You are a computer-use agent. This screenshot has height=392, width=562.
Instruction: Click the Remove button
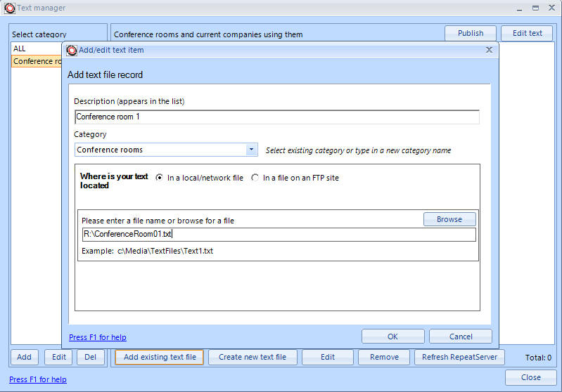[384, 357]
